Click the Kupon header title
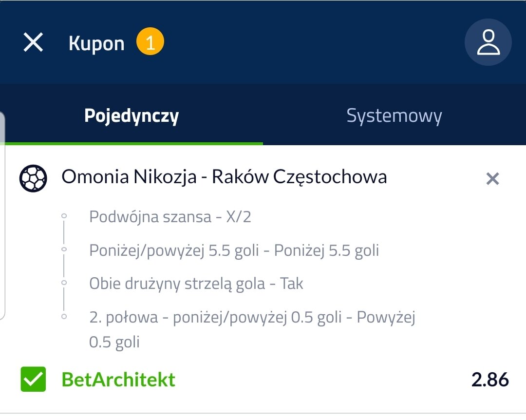Image resolution: width=526 pixels, height=420 pixels. tap(96, 44)
